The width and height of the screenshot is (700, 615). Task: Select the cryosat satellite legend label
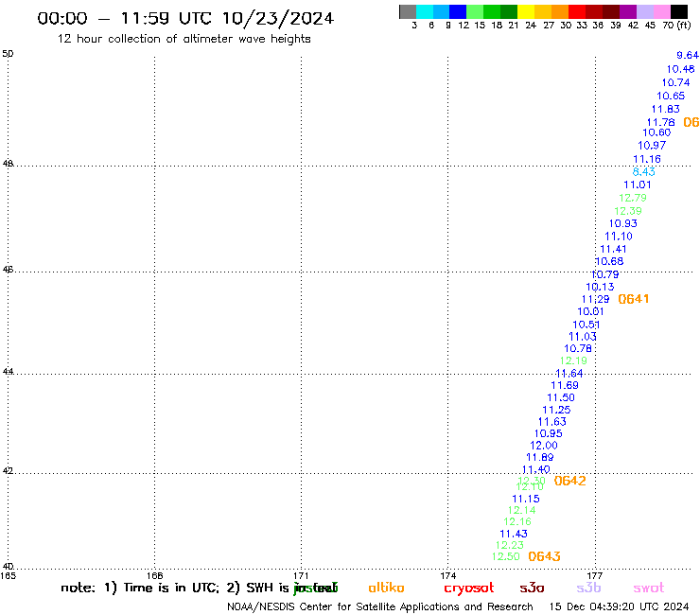pyautogui.click(x=469, y=588)
